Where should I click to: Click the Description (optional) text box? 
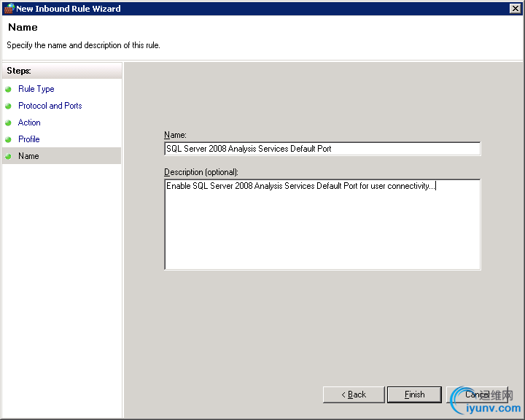tap(322, 225)
